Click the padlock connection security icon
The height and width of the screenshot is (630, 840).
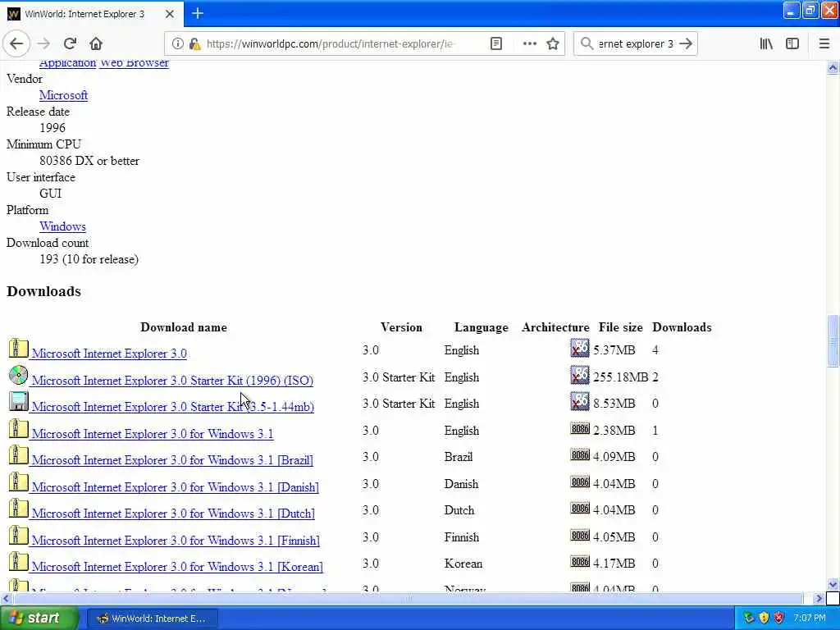194,44
